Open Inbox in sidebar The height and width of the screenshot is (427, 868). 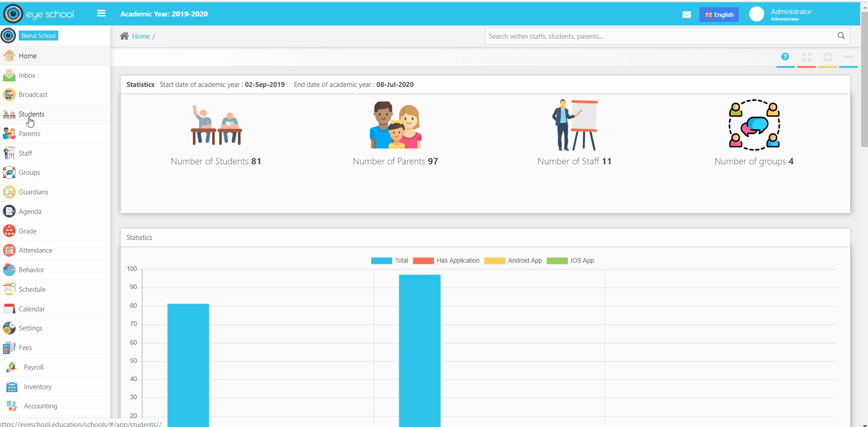point(55,76)
